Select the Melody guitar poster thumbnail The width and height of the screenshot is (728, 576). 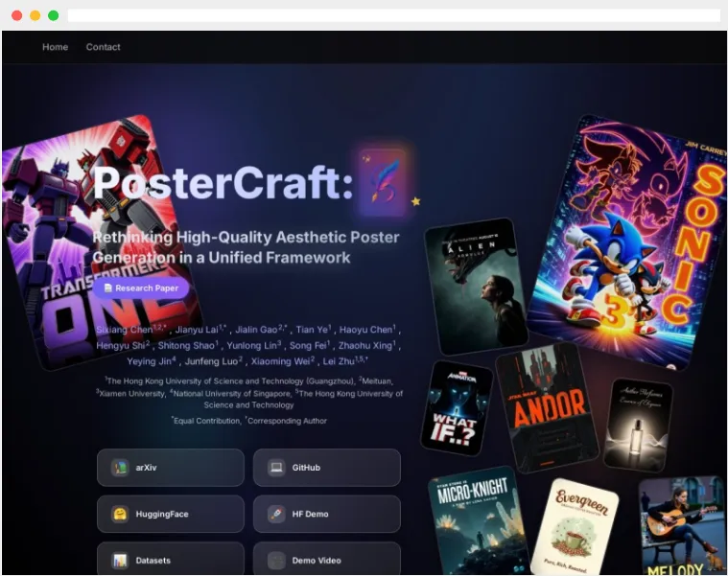[683, 526]
